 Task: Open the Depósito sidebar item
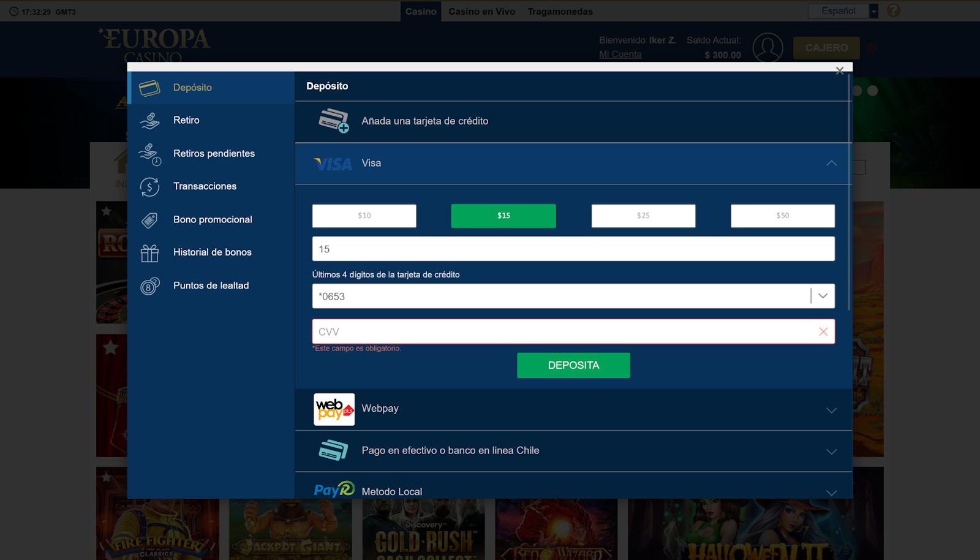click(211, 88)
